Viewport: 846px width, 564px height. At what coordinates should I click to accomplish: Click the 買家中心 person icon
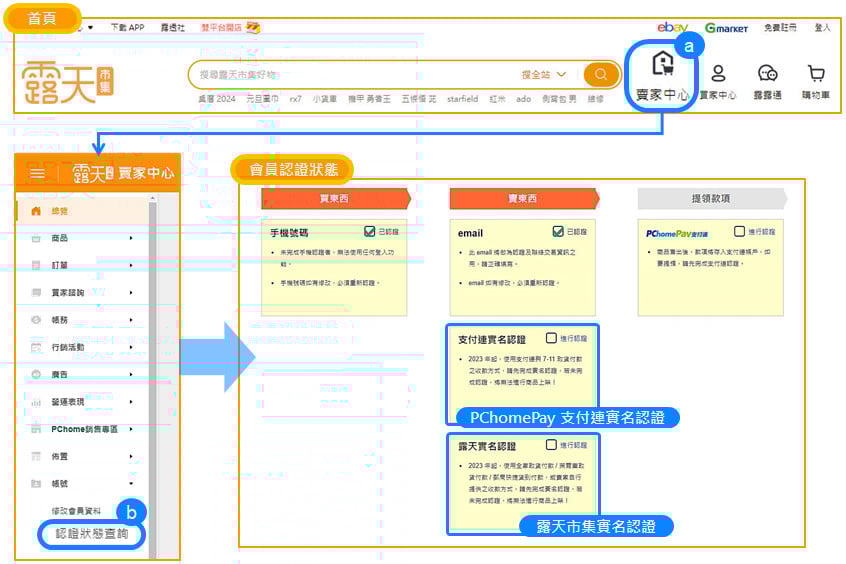717,74
